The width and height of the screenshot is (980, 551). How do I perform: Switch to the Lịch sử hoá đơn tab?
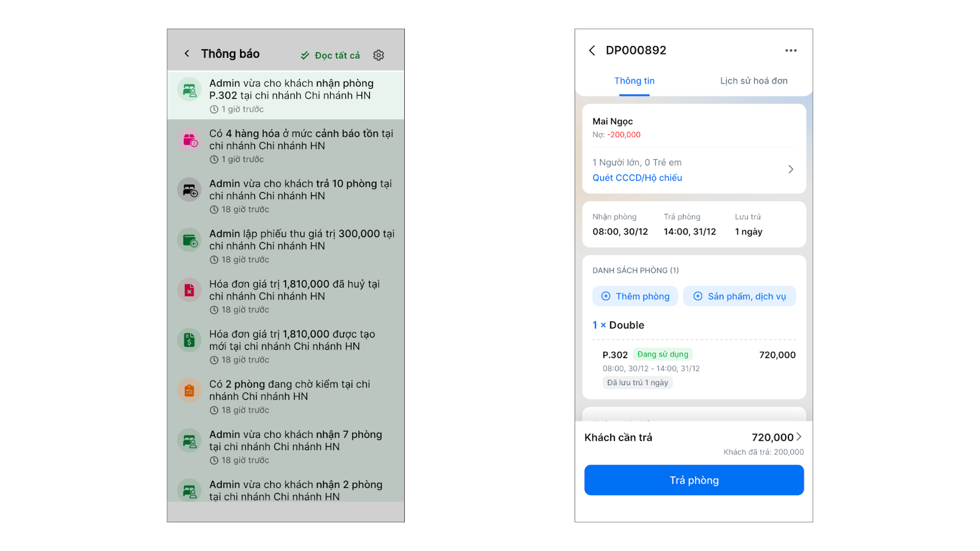coord(753,81)
